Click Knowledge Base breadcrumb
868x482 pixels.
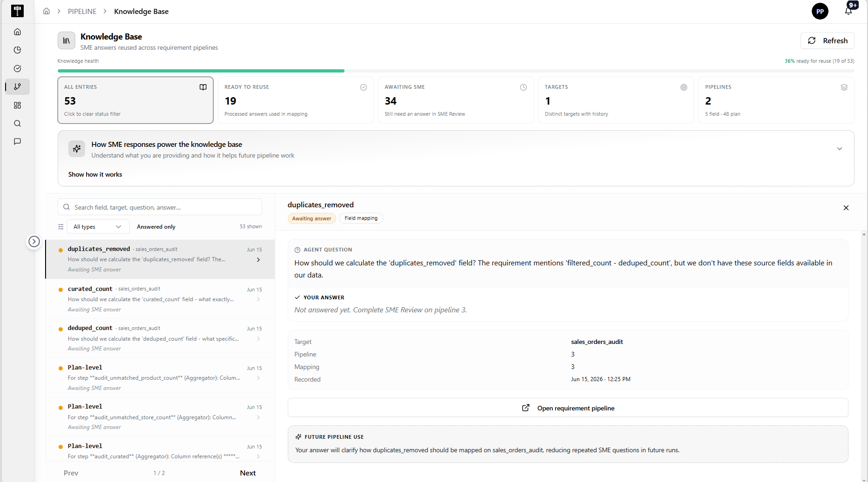tap(141, 11)
